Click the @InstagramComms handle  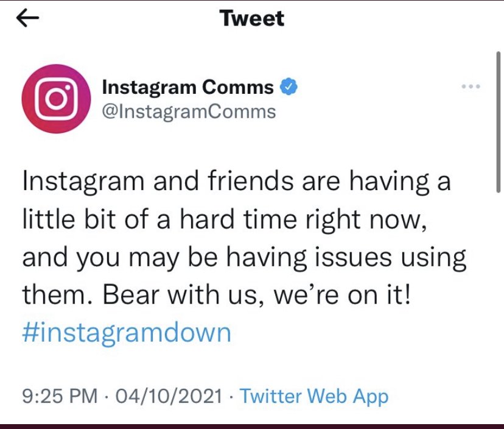click(189, 112)
